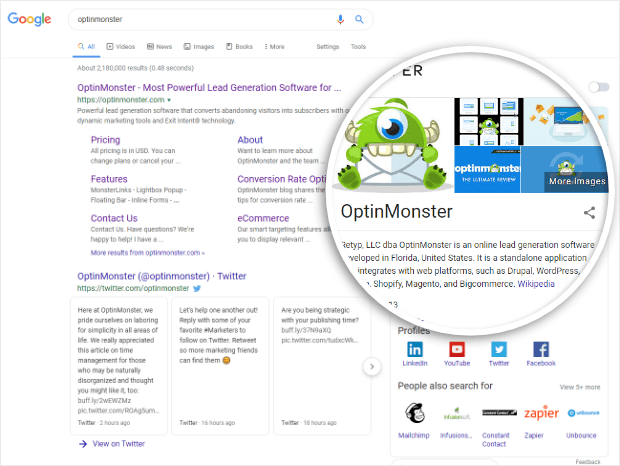Open the Contact Us sitelink
The image size is (620, 466).
point(114,218)
